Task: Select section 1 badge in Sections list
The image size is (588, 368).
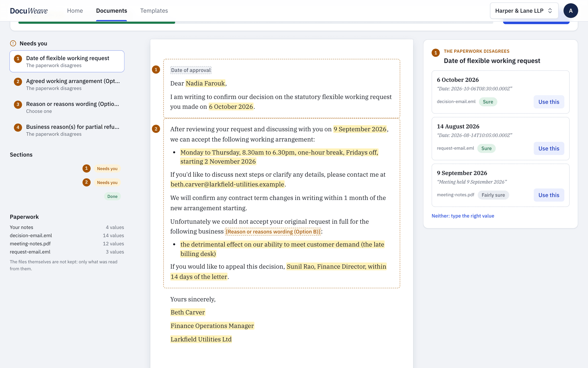Action: tap(86, 168)
